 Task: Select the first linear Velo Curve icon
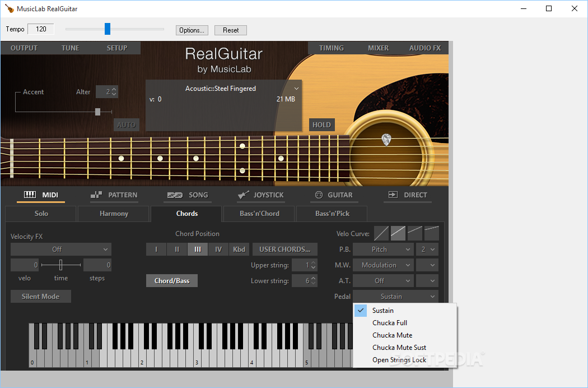pos(381,233)
